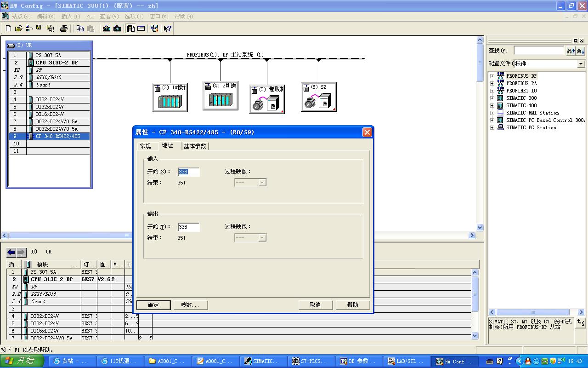Expand the PROFIBUS-PA catalog node
Image resolution: width=588 pixels, height=368 pixels.
click(492, 83)
